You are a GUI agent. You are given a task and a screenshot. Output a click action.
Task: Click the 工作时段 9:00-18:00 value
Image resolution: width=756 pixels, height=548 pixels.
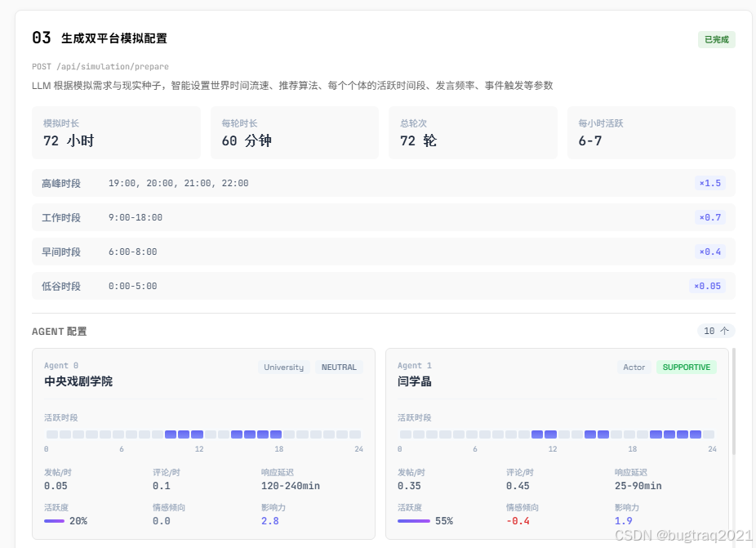pyautogui.click(x=136, y=217)
